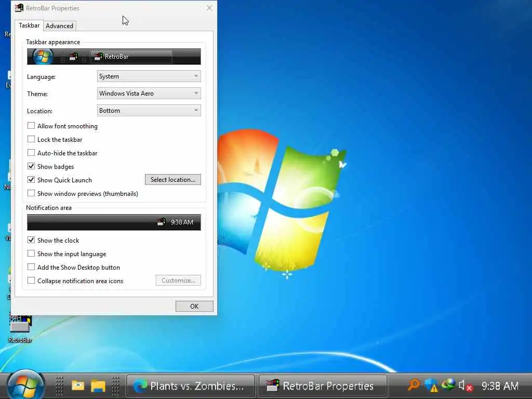Click the RetroBar Properties taskbar button
Image resolution: width=532 pixels, height=399 pixels.
pyautogui.click(x=323, y=386)
